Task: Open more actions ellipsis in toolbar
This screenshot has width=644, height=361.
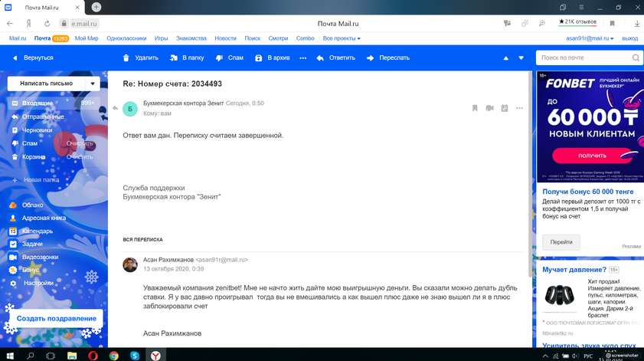Action: tap(303, 58)
